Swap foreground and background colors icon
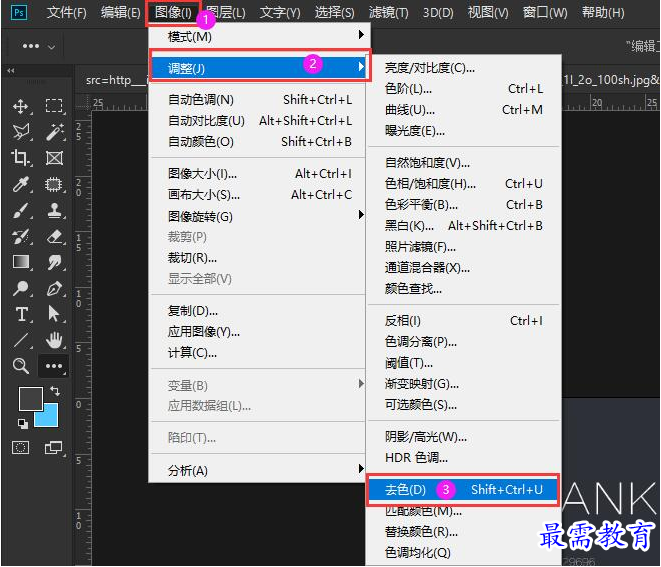This screenshot has width=661, height=567. [55, 391]
